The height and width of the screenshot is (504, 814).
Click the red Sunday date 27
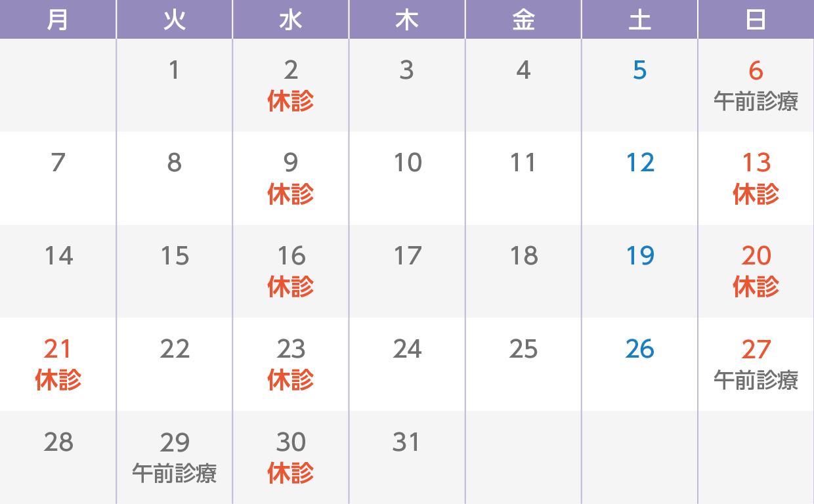756,349
